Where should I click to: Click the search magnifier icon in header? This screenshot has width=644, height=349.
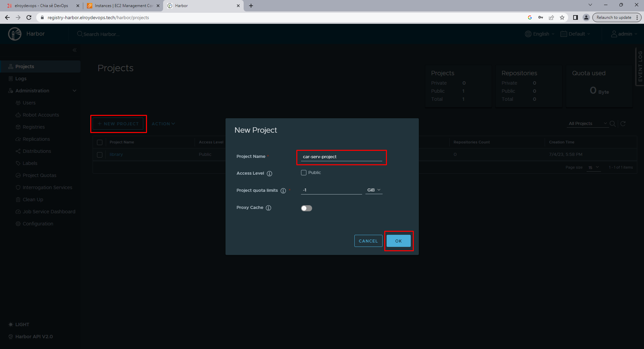80,34
